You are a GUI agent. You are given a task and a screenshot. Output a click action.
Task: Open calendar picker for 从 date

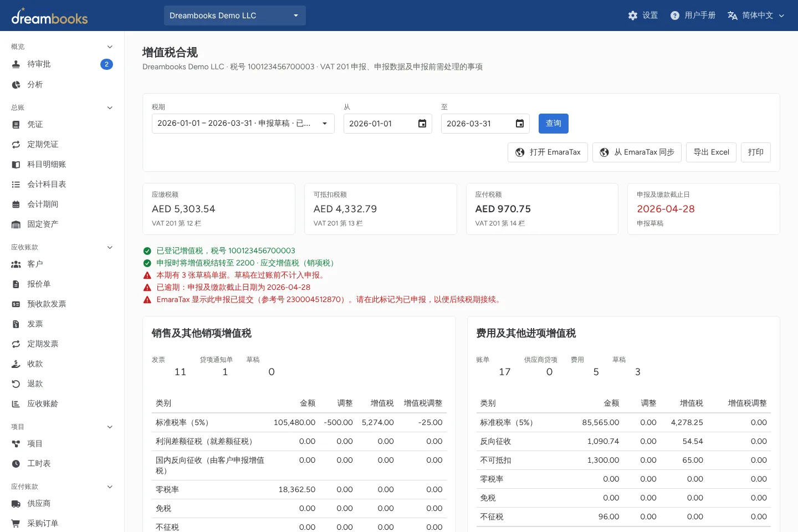pyautogui.click(x=422, y=124)
